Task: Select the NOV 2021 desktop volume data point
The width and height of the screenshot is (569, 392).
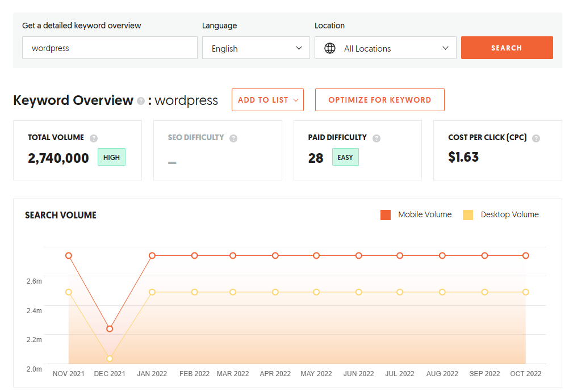Action: tap(69, 292)
